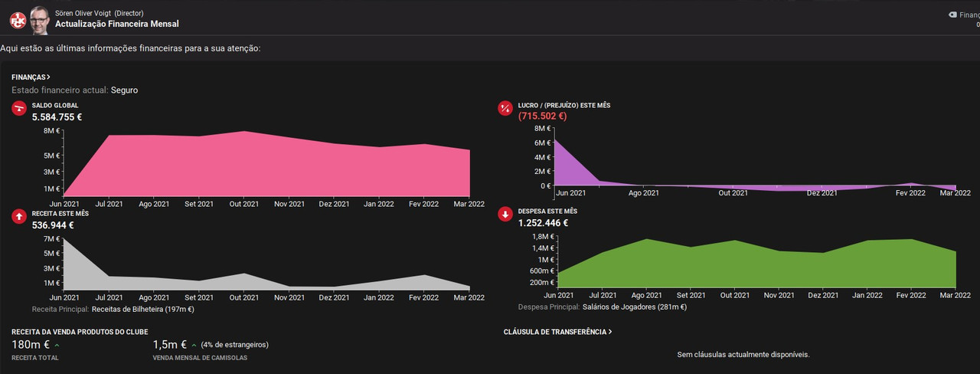This screenshot has height=374, width=980.
Task: Click the 'Venda Mensal de Camisolas' label
Action: [200, 358]
